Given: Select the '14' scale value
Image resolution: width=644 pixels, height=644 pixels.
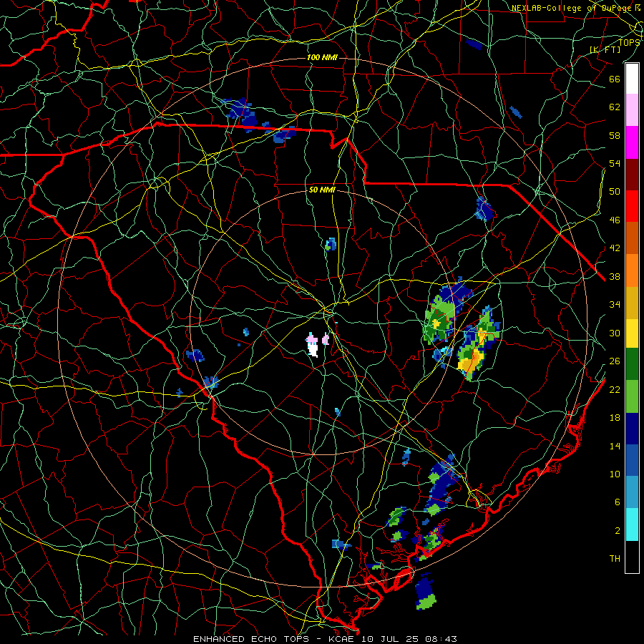Looking at the screenshot, I should (x=615, y=446).
